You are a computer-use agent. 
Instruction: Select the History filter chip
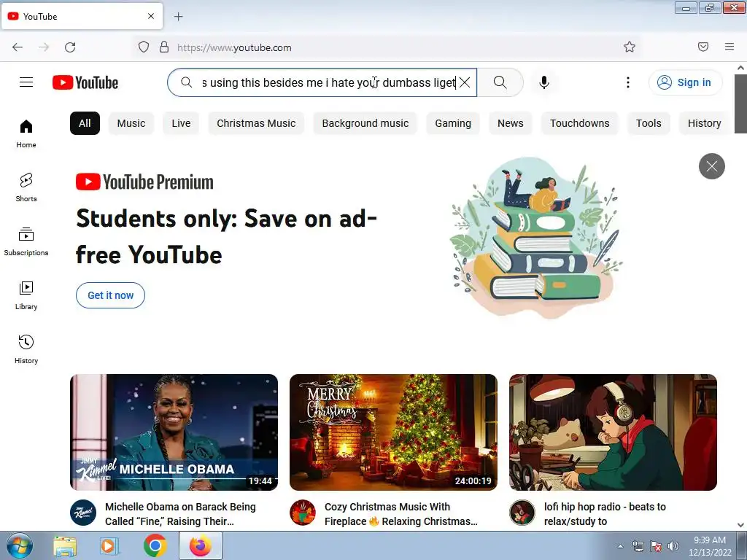click(x=704, y=123)
